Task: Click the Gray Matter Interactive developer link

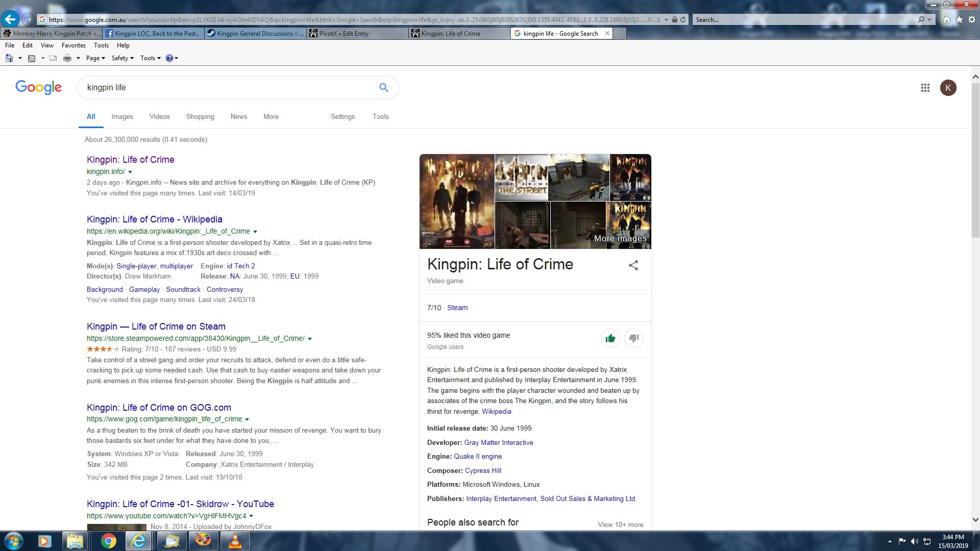Action: [499, 443]
